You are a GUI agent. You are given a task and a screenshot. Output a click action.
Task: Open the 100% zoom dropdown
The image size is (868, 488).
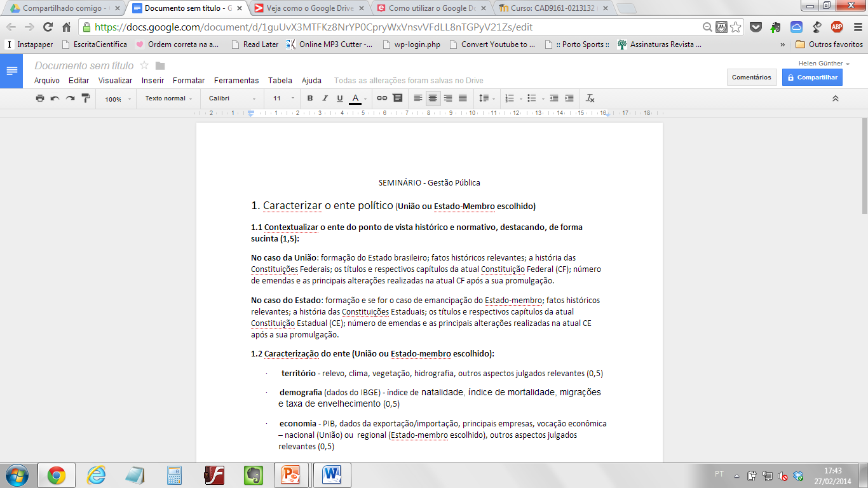118,99
